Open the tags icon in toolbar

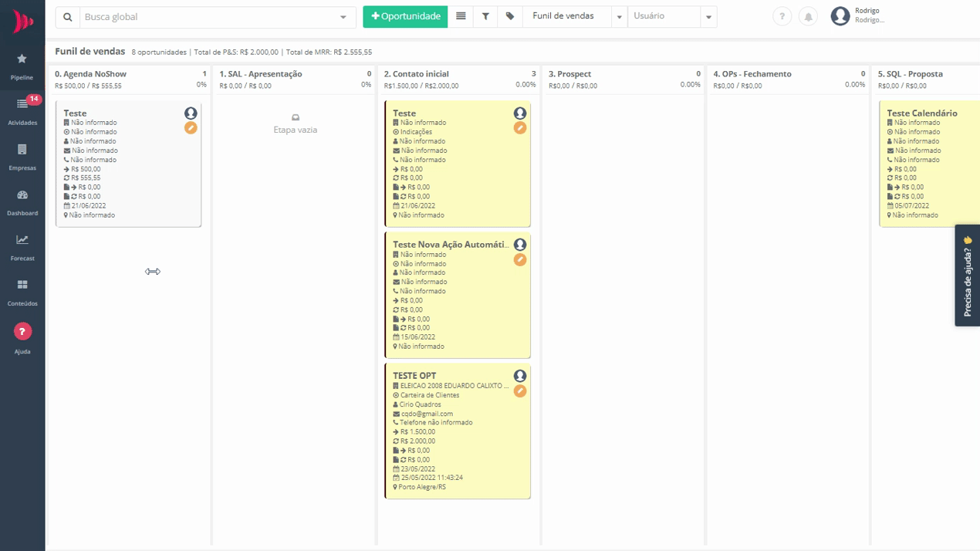click(x=510, y=16)
